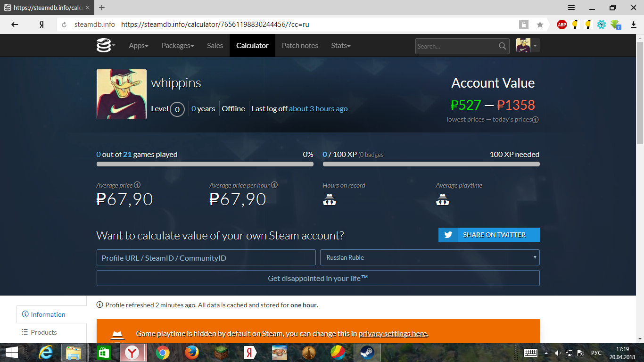Image resolution: width=644 pixels, height=362 pixels.
Task: Click the info icon beside Average price
Action: tap(137, 185)
